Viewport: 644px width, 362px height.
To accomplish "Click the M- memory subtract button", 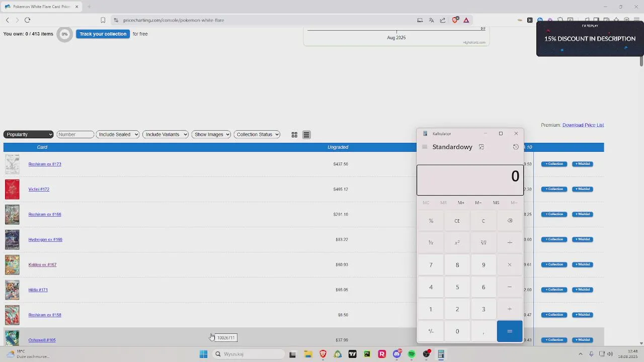I will click(478, 203).
